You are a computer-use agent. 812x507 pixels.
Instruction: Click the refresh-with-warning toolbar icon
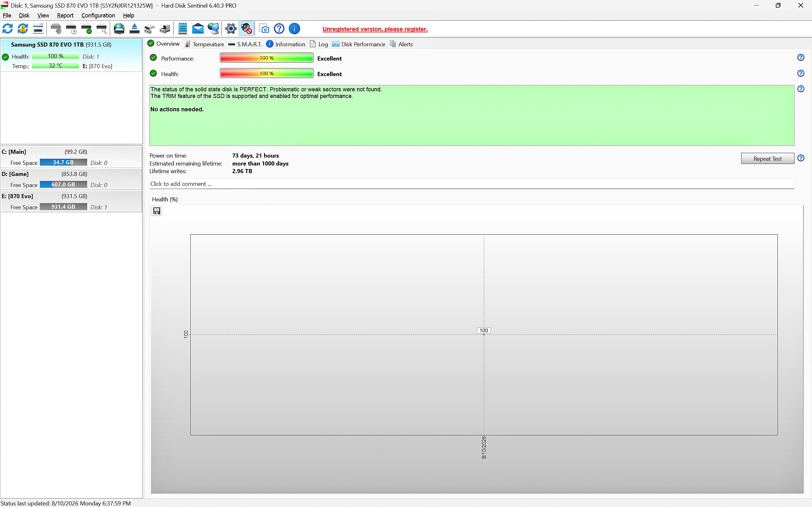click(23, 29)
